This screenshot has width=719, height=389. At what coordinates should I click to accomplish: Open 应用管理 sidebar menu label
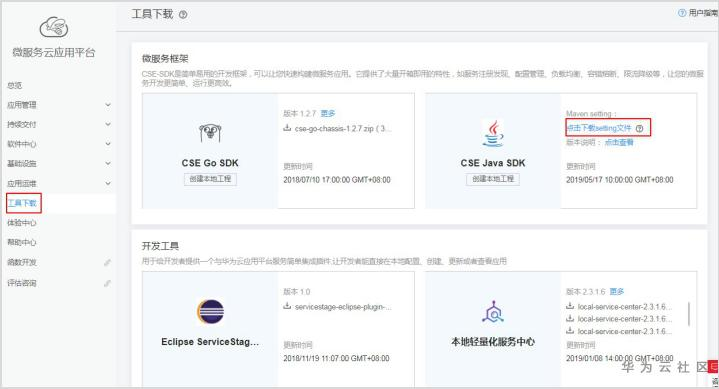[22, 105]
